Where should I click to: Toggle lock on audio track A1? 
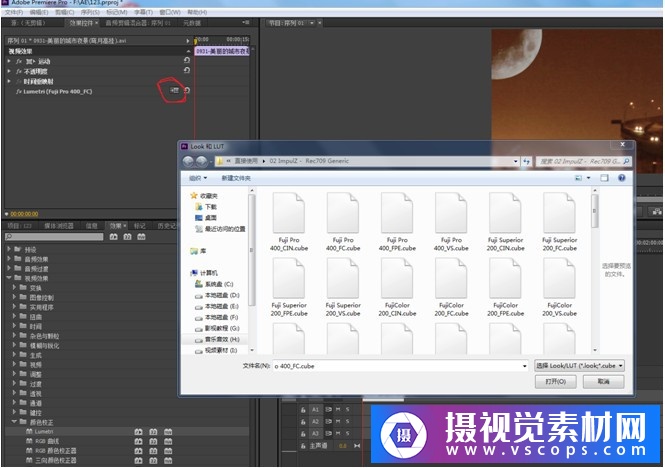point(303,410)
